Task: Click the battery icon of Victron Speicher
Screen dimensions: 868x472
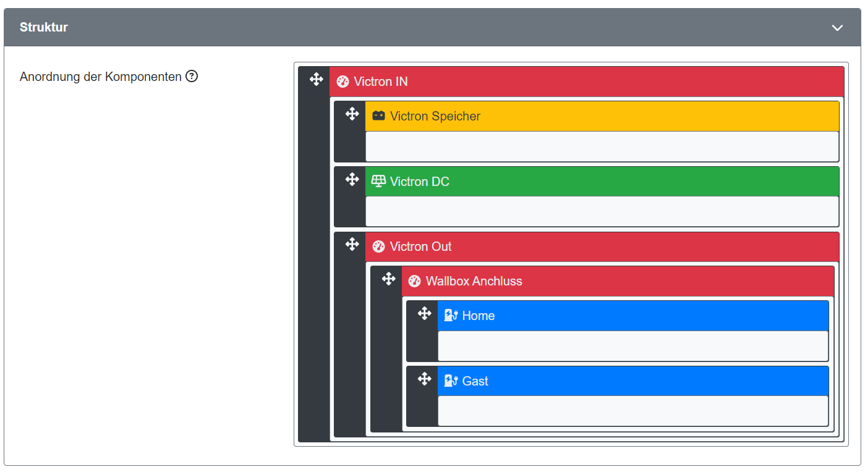Action: point(378,116)
